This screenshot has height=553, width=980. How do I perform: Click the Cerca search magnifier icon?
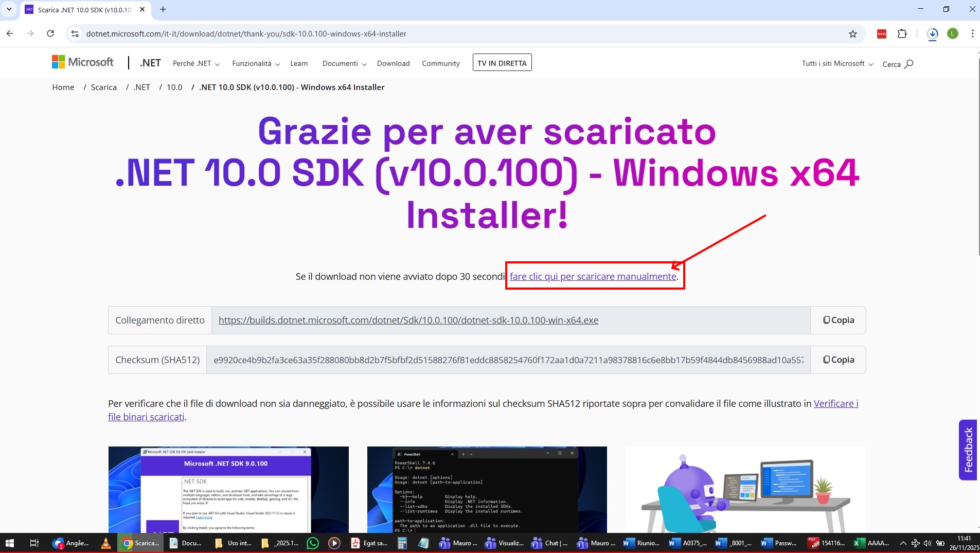click(908, 64)
